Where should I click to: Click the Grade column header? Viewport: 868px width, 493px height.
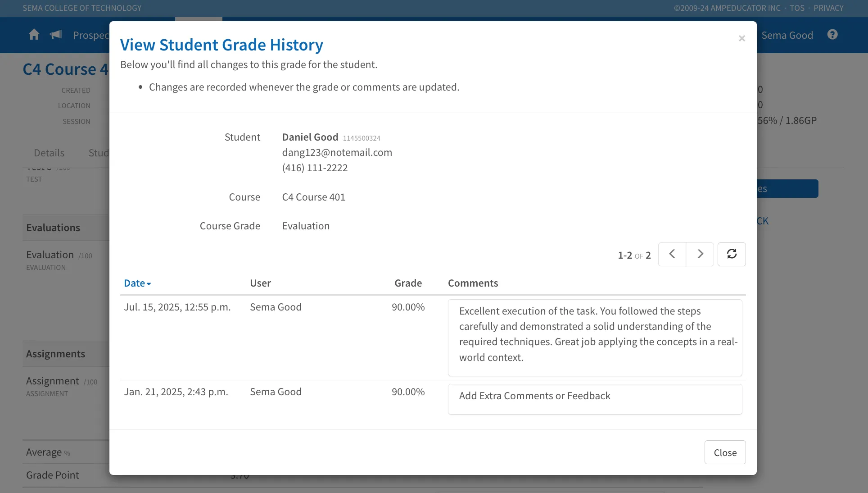[x=408, y=283]
